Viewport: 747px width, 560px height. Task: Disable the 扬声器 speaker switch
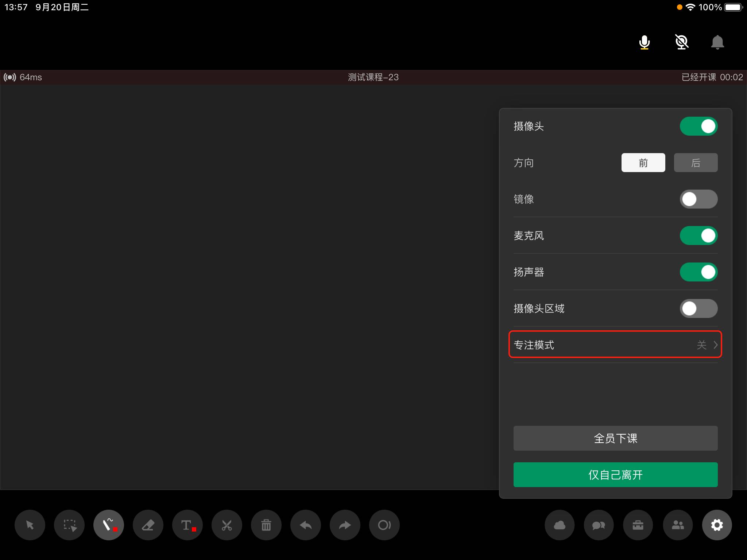[x=698, y=272]
